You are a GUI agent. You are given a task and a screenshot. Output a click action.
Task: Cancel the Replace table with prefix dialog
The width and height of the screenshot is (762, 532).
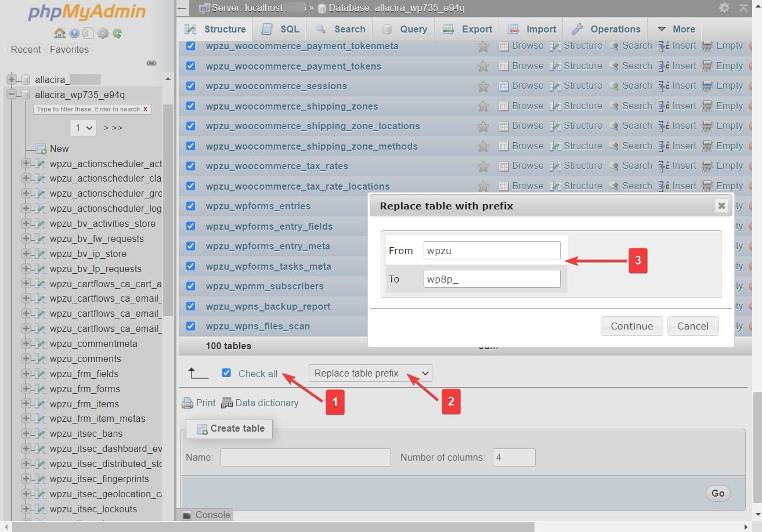(693, 326)
